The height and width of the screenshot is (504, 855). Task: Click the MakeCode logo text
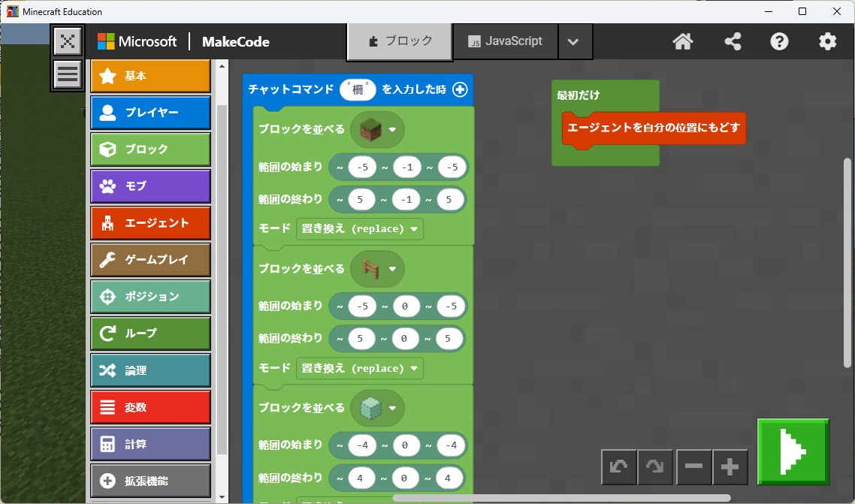pyautogui.click(x=236, y=42)
